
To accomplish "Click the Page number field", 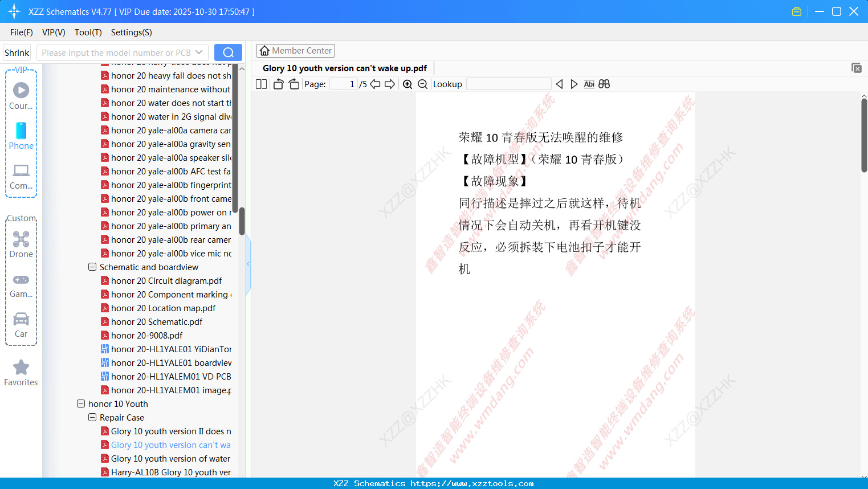I will click(344, 84).
